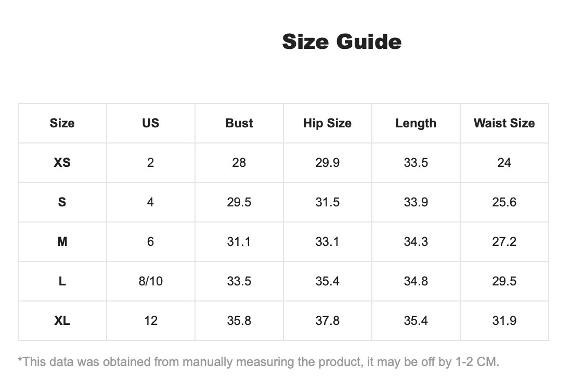Select the M length value 34.3
Viewport: 570px width, 392px height.
click(416, 242)
